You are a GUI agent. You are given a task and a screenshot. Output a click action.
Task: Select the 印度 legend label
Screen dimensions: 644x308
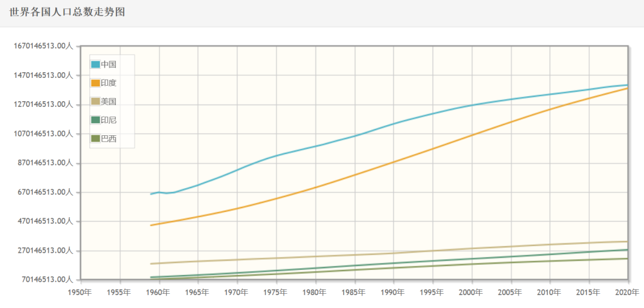(x=109, y=83)
